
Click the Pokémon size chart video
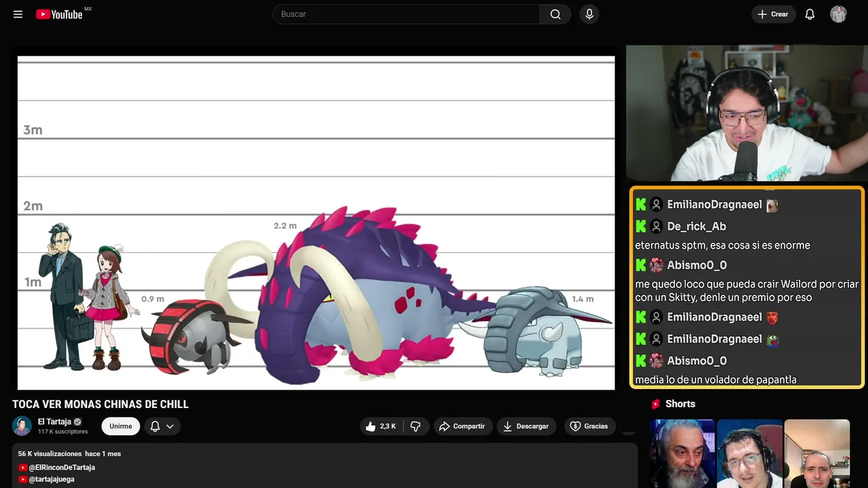(316, 223)
